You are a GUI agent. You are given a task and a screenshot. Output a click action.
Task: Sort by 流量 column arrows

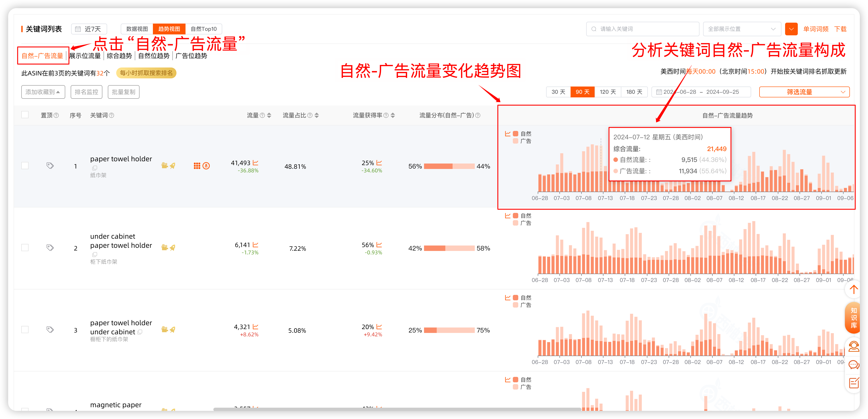click(x=269, y=115)
